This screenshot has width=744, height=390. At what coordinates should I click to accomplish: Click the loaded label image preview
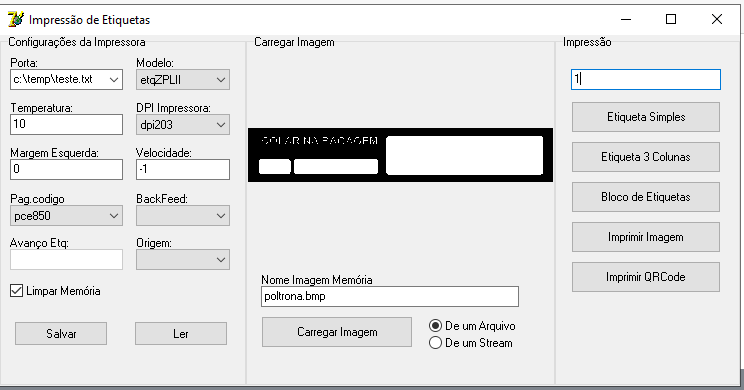[400, 155]
